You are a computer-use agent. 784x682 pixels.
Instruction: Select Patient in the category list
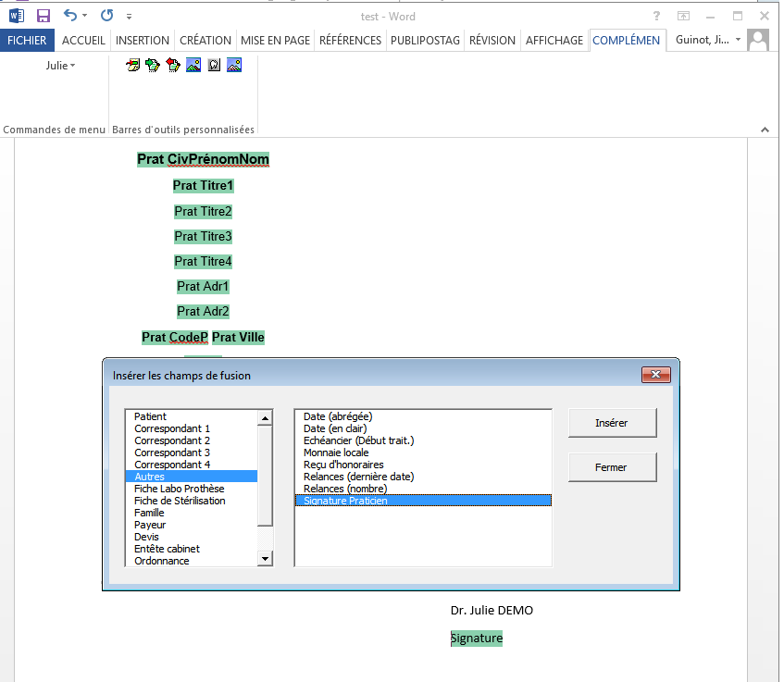[192, 416]
